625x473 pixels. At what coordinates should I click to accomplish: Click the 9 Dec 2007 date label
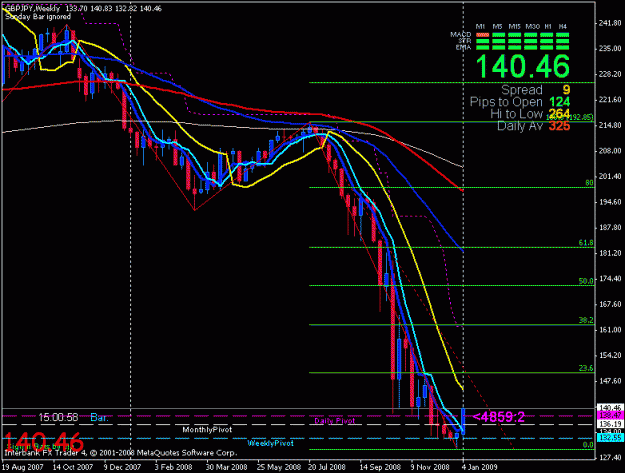[122, 467]
